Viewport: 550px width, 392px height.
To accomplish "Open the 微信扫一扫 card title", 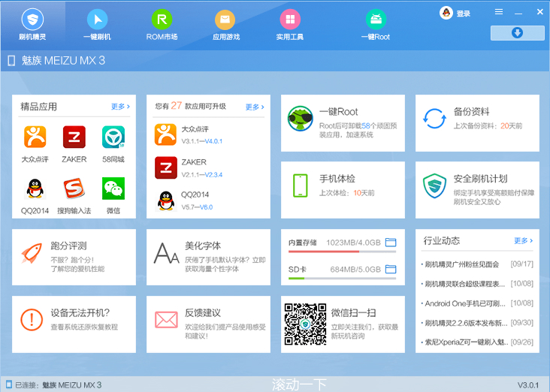I will pos(354,312).
